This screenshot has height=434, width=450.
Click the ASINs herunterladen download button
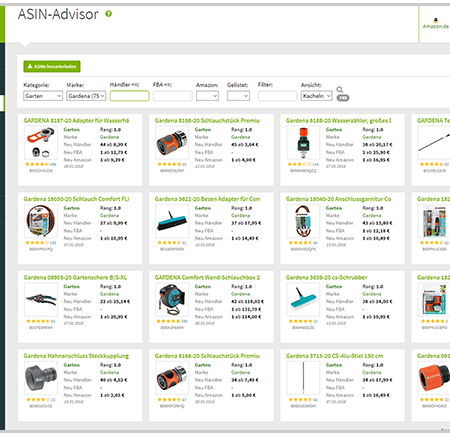52,66
